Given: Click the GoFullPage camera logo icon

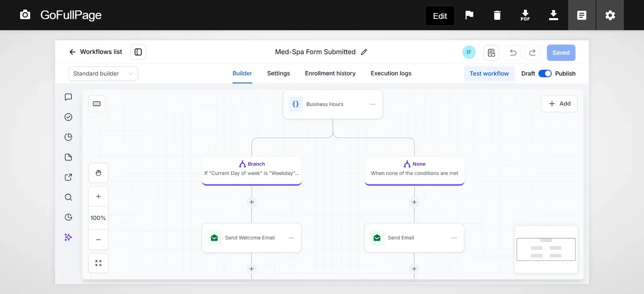Looking at the screenshot, I should (x=25, y=15).
